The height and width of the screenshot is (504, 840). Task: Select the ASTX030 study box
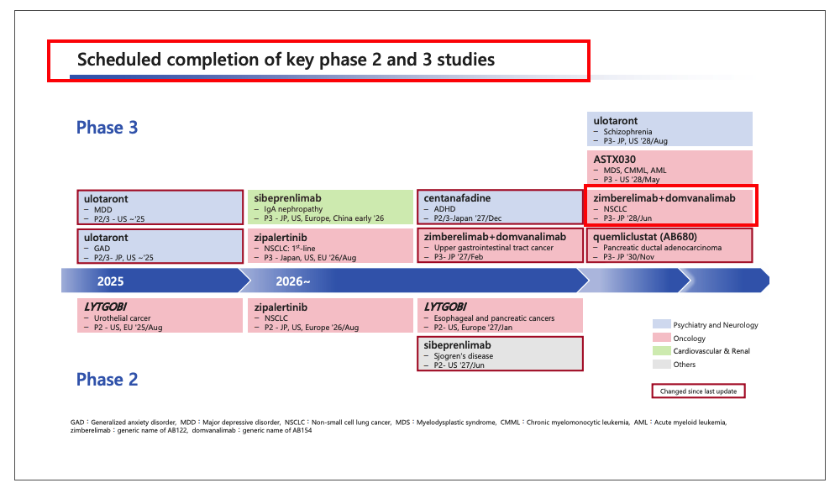click(669, 167)
